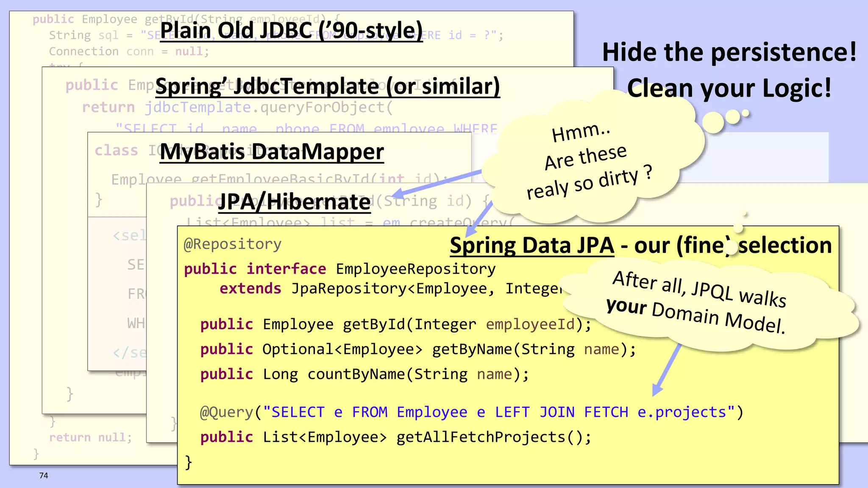This screenshot has width=868, height=488.
Task: Click the 'Clean your Logic!' text
Action: pos(729,88)
